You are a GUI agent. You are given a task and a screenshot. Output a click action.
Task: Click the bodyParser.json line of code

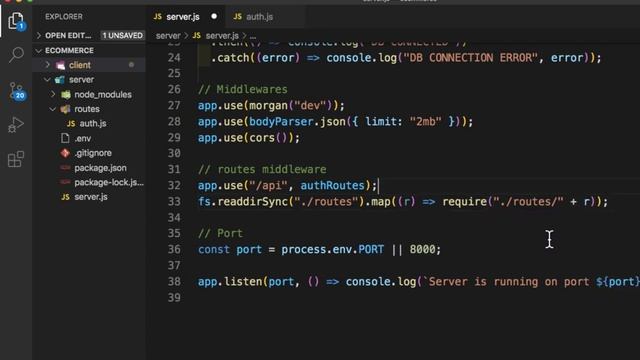335,122
